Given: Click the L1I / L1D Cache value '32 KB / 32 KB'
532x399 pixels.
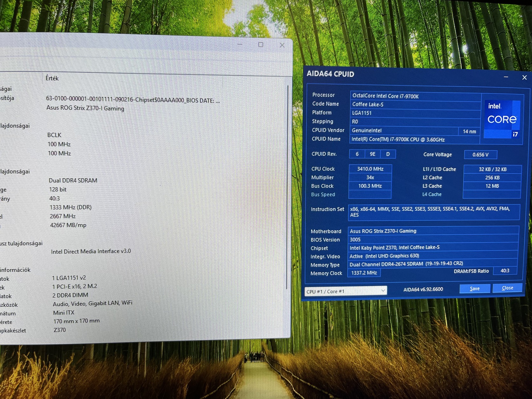Looking at the screenshot, I should pyautogui.click(x=493, y=169).
